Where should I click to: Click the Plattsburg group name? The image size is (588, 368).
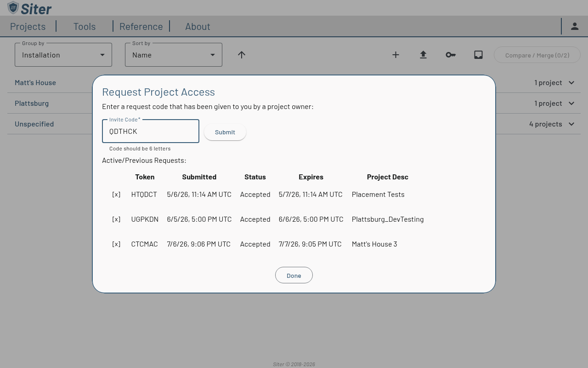[32, 103]
